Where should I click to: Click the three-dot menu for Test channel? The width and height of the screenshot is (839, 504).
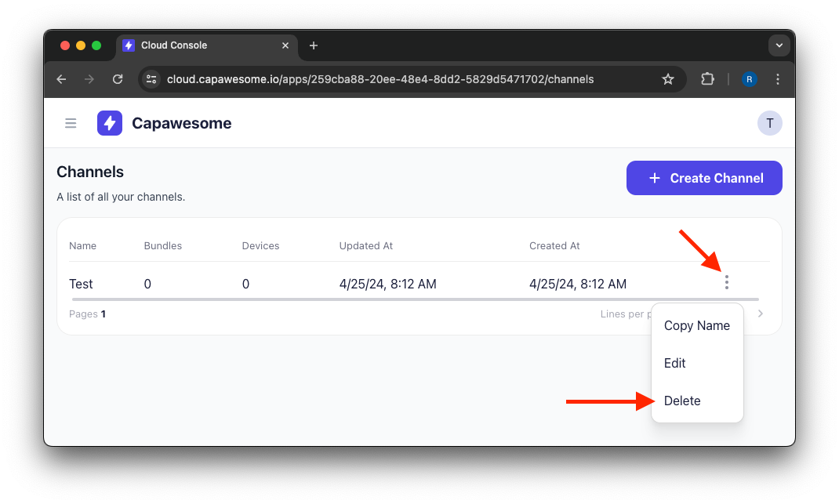(x=727, y=283)
